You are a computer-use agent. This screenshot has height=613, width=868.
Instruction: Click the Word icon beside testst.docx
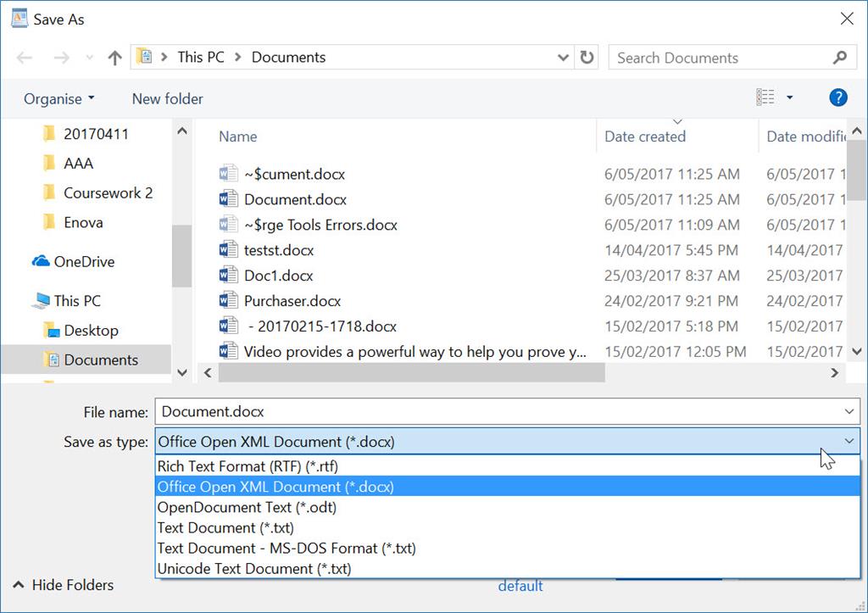[228, 250]
